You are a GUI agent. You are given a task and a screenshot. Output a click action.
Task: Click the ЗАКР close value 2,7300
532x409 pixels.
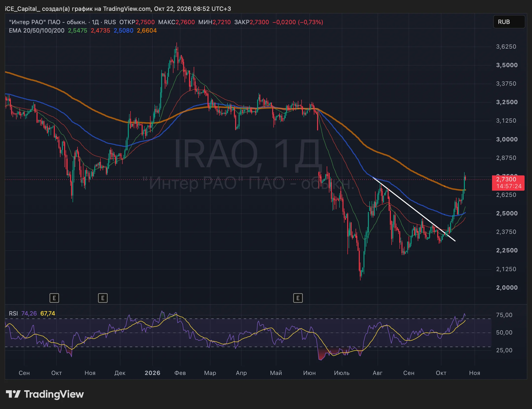point(259,22)
